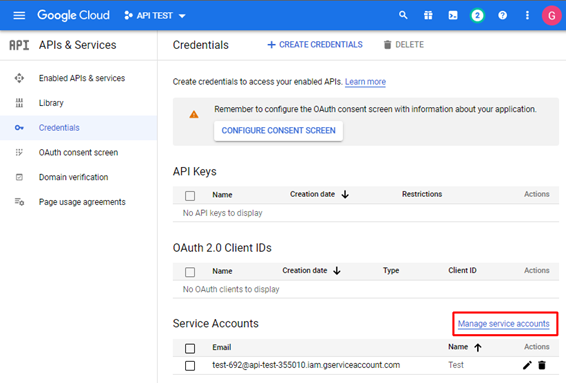Image resolution: width=566 pixels, height=383 pixels.
Task: Open the three-dot more options menu
Action: (527, 15)
